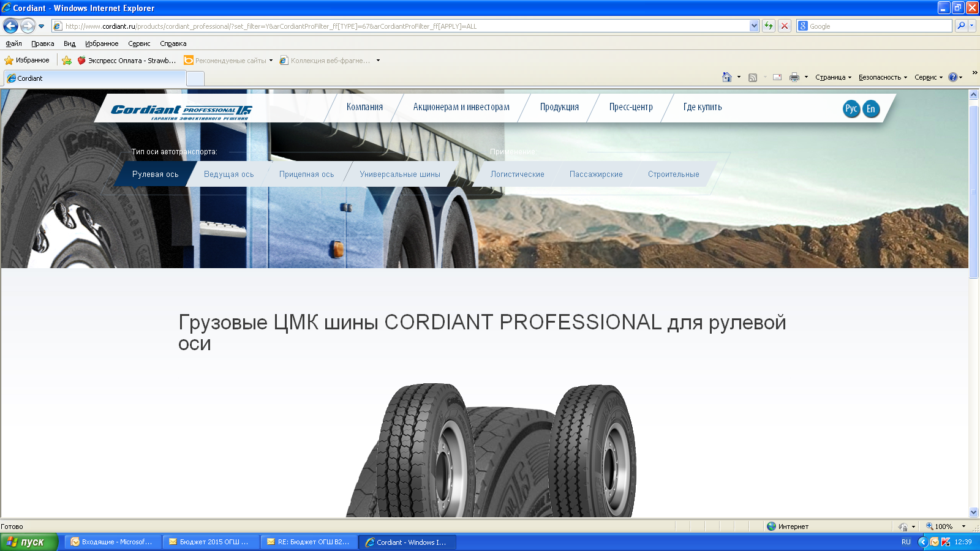This screenshot has width=980, height=551.
Task: Open the Windows пуск Start button
Action: [x=29, y=542]
